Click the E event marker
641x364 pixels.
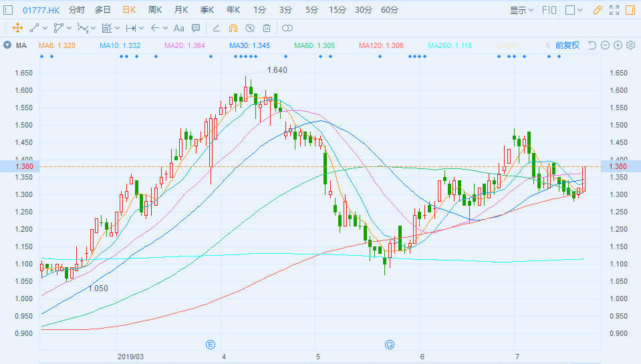pos(210,345)
